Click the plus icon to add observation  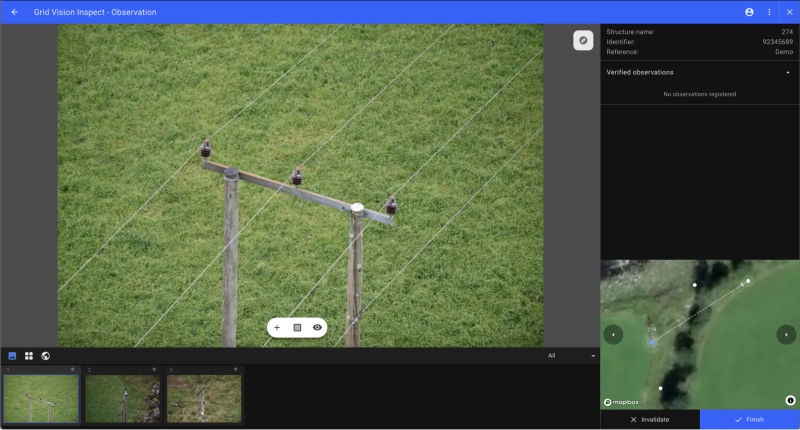pyautogui.click(x=277, y=327)
